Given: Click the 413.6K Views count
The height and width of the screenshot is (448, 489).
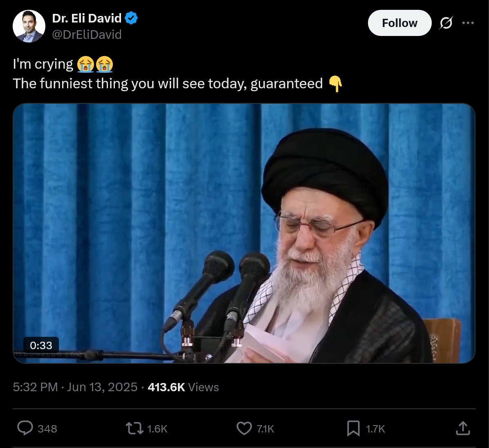Looking at the screenshot, I should pos(183,387).
